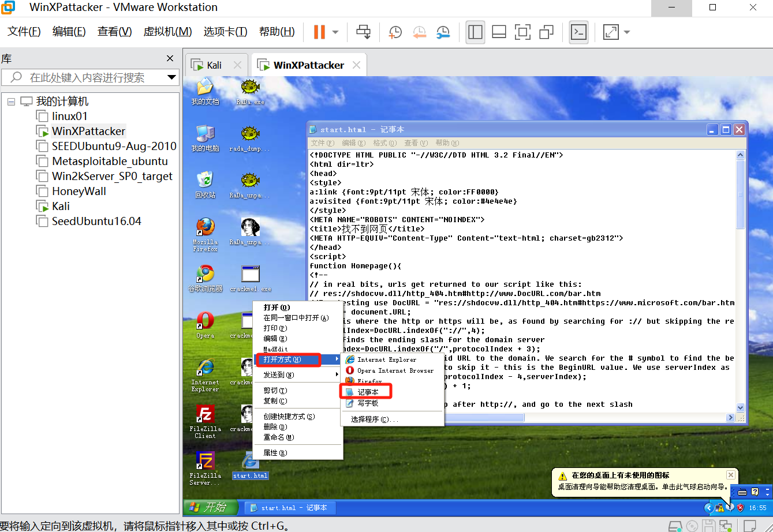The image size is (773, 532).
Task: Send Ctrl+Alt+Del to the virtual machine
Action: coord(363,32)
